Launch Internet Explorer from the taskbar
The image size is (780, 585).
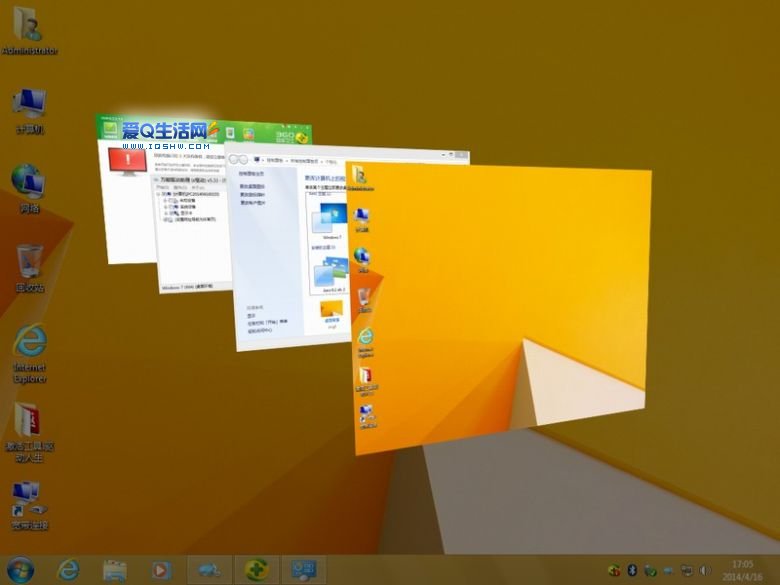(68, 569)
